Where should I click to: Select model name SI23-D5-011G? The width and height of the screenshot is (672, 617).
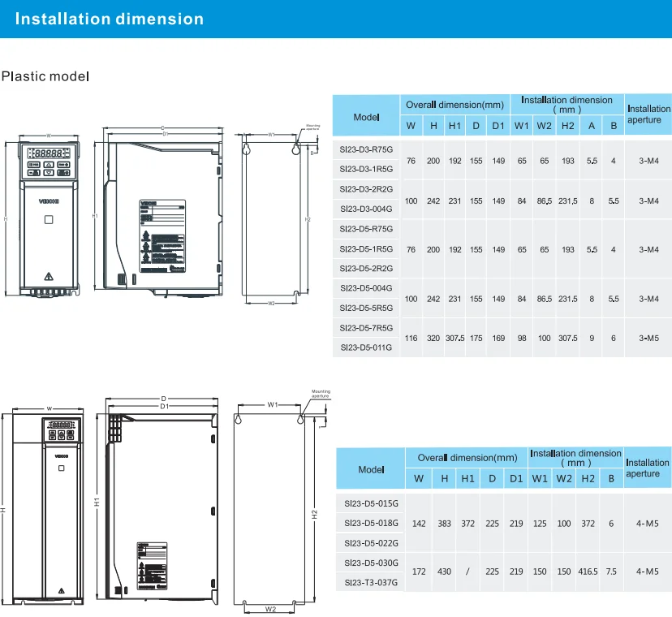click(x=366, y=347)
